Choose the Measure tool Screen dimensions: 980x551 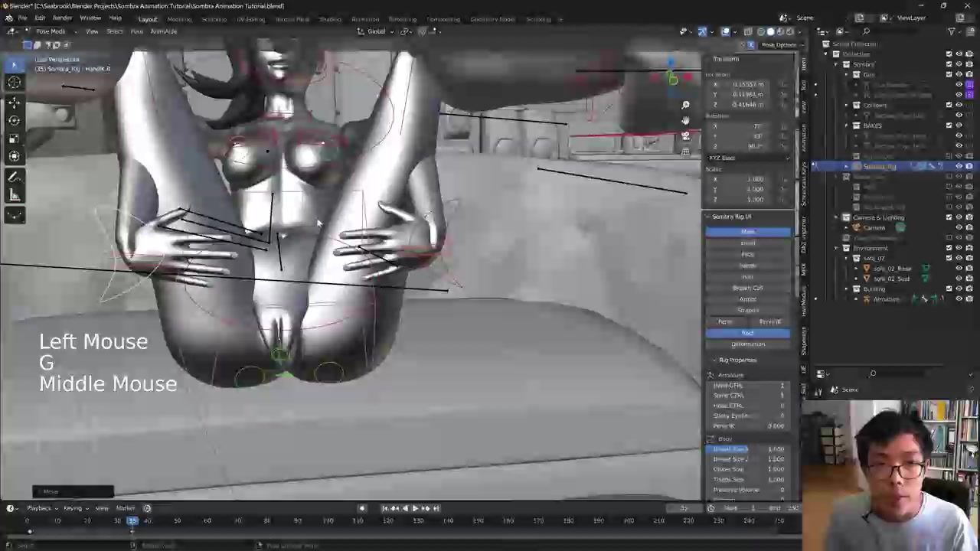[x=14, y=196]
